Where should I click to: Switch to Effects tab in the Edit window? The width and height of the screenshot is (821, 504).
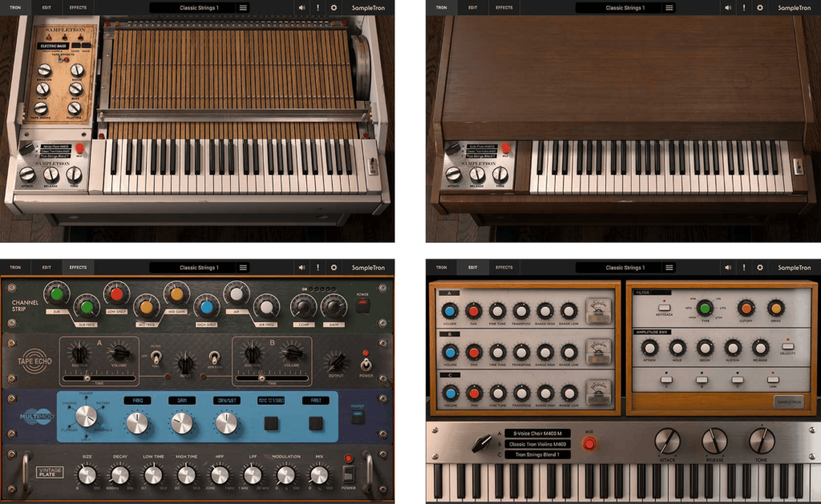tap(504, 268)
